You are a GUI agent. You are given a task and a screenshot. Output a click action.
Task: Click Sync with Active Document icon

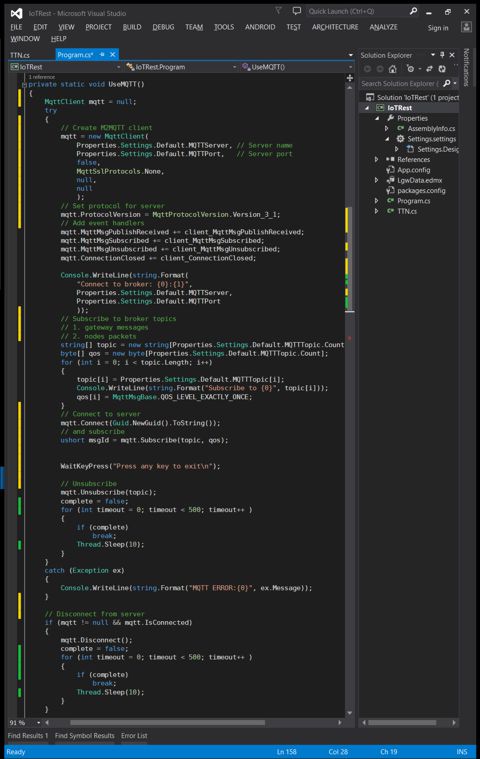click(429, 69)
